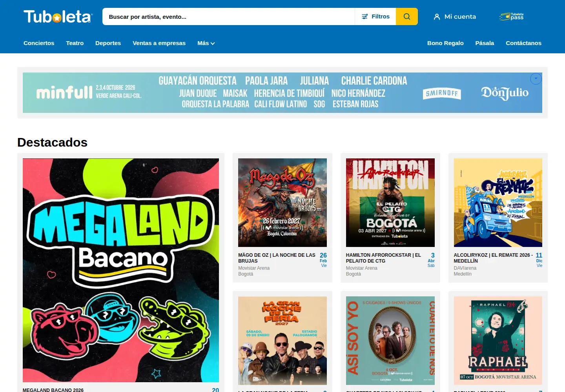
Task: Open the Deportes menu
Action: click(108, 43)
